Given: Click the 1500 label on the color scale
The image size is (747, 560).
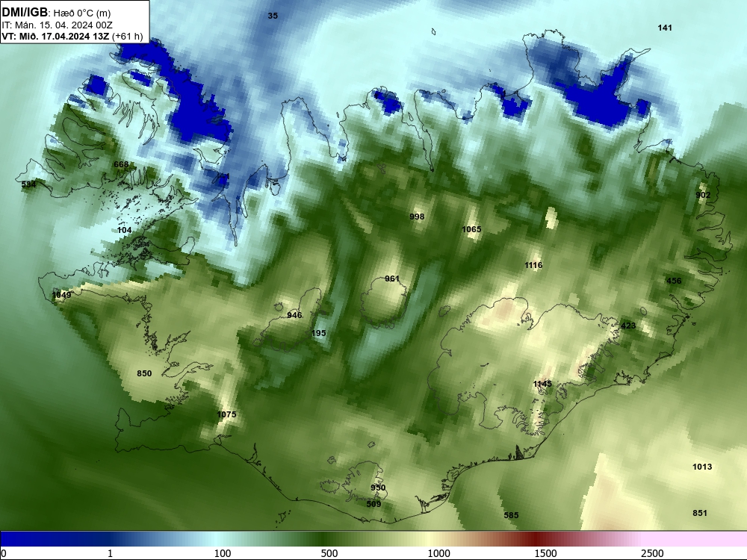Looking at the screenshot, I should (x=545, y=553).
